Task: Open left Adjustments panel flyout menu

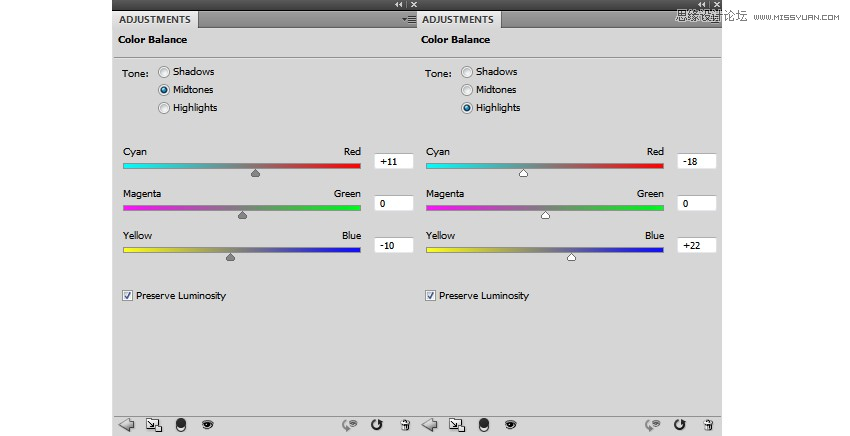Action: [x=409, y=20]
